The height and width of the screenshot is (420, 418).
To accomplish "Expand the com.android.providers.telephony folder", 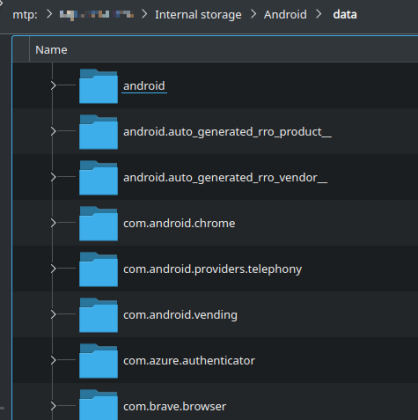I will [x=53, y=268].
